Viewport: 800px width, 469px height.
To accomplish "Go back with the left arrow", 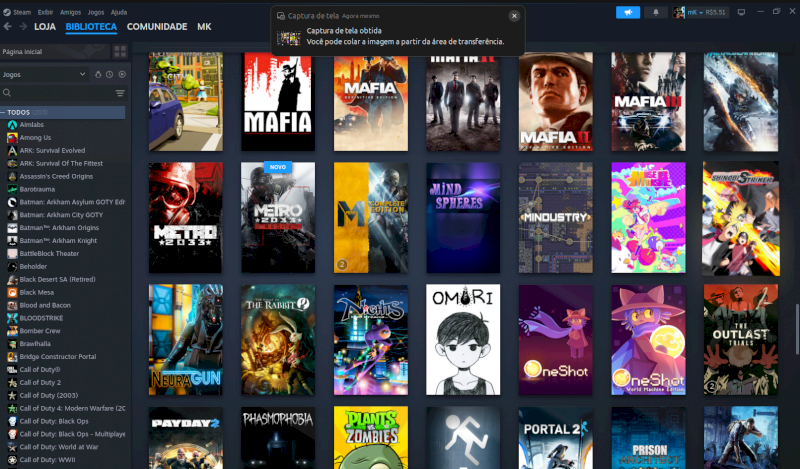I will tap(8, 27).
